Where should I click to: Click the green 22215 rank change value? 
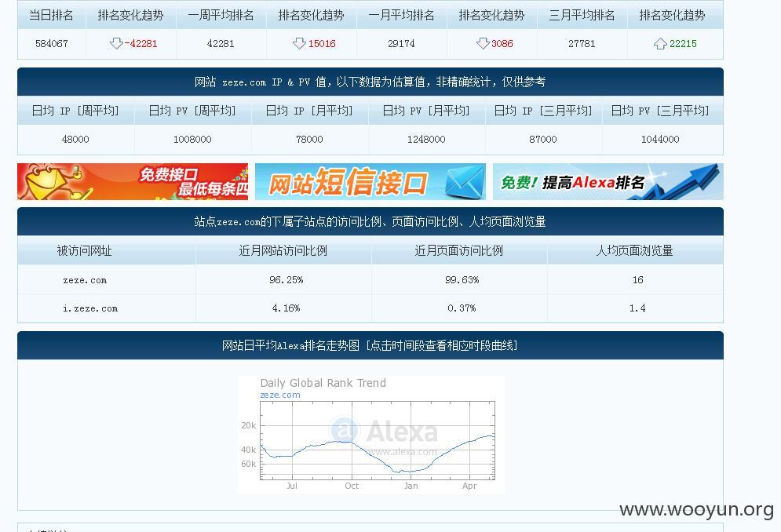(x=683, y=44)
